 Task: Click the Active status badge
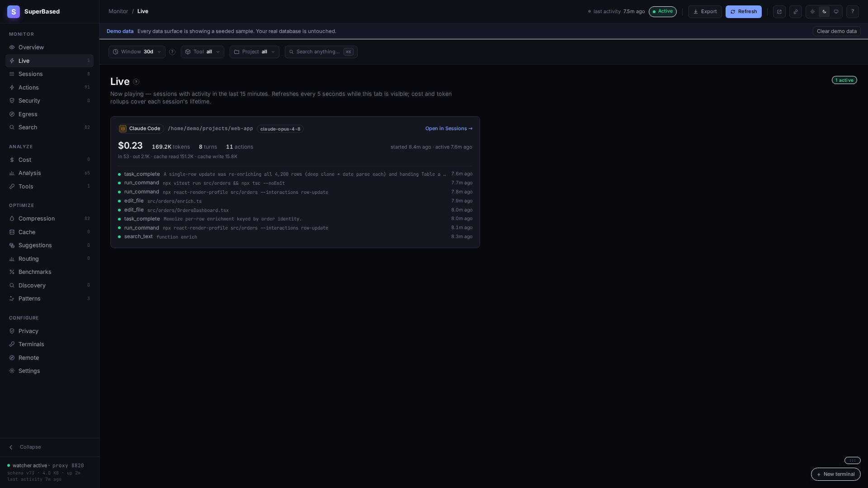pos(663,12)
